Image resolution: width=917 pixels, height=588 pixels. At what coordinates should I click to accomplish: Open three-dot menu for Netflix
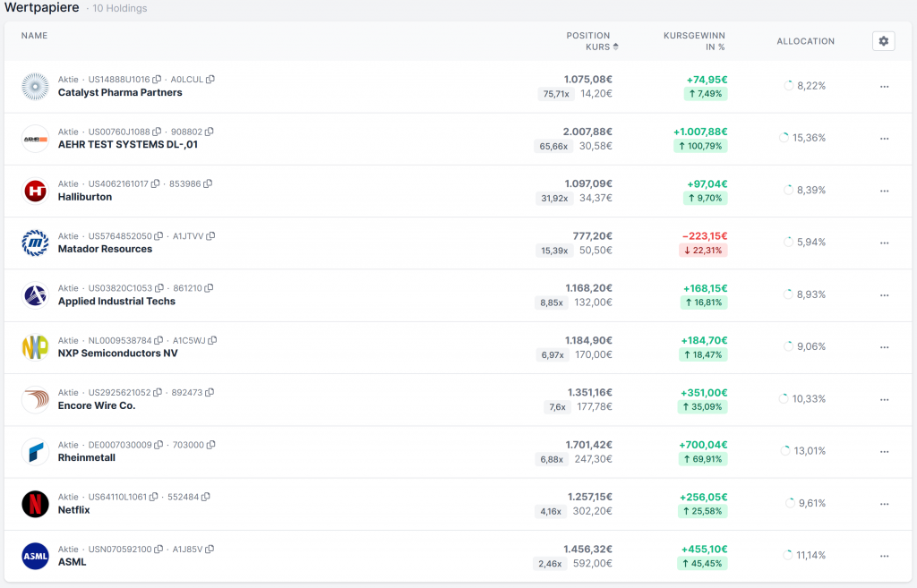[884, 504]
